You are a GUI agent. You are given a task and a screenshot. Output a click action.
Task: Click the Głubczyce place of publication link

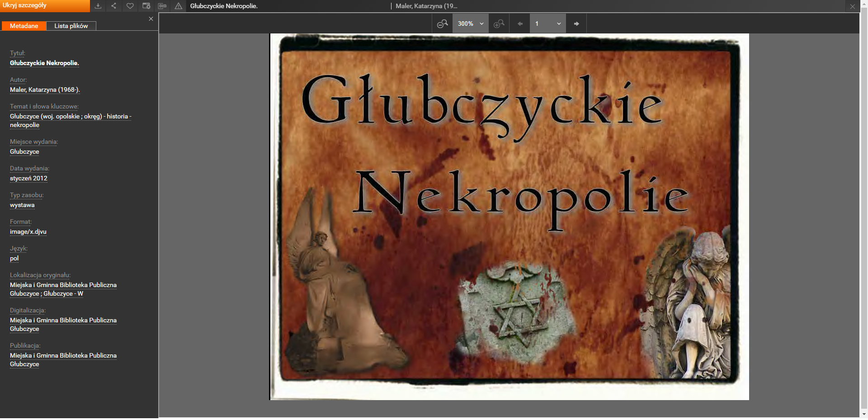[24, 151]
